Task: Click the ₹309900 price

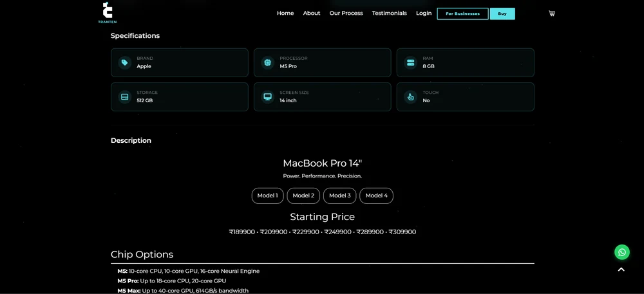Action: (x=402, y=232)
